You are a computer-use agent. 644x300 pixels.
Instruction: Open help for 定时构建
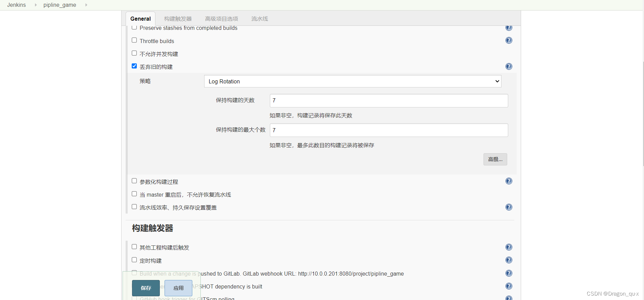(x=509, y=260)
